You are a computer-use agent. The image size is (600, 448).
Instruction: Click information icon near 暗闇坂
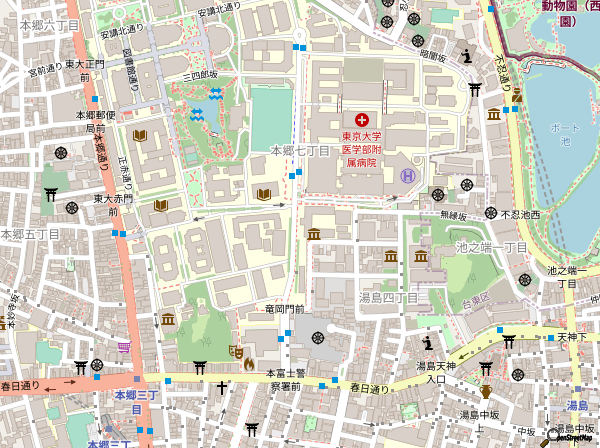click(466, 54)
